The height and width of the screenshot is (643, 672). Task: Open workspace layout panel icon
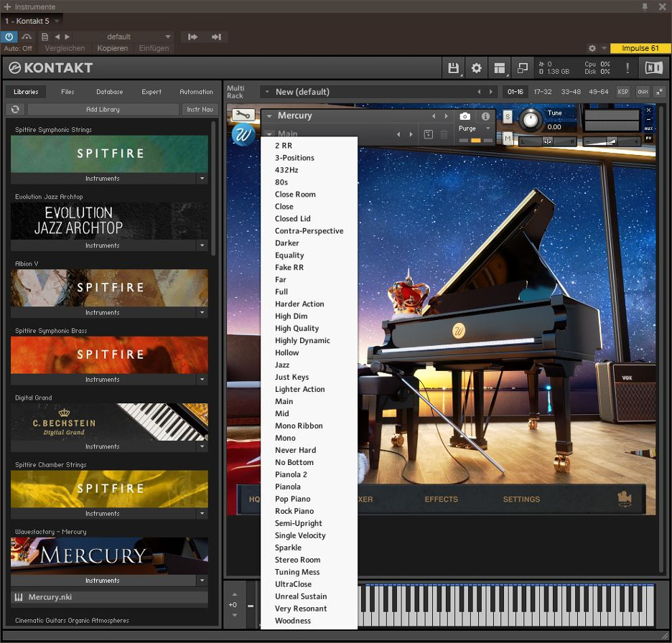tap(499, 68)
